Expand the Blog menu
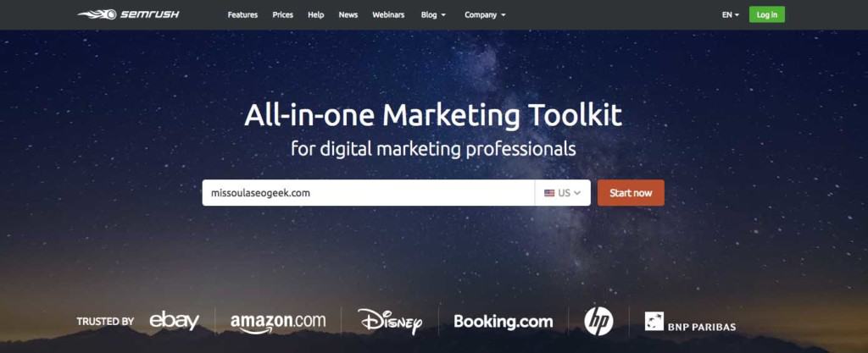Viewport: 868px width, 353px height. 433,15
